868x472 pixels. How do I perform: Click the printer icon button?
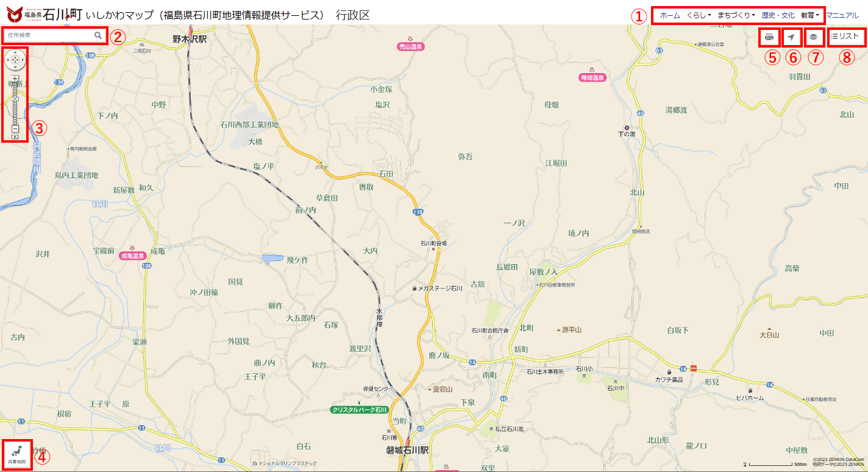coord(769,37)
